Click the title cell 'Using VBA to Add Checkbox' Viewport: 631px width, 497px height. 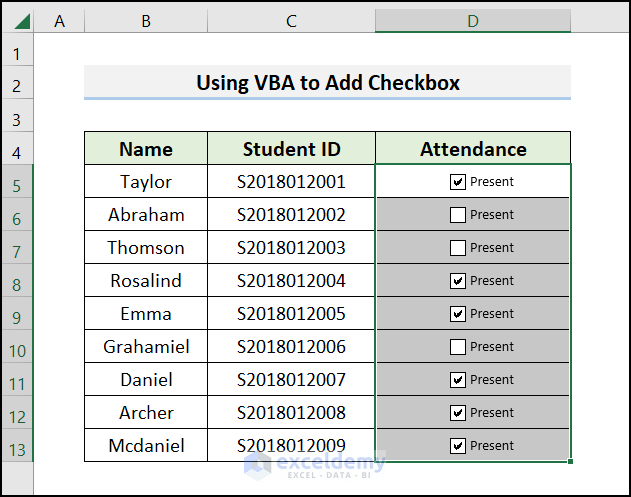[x=327, y=82]
